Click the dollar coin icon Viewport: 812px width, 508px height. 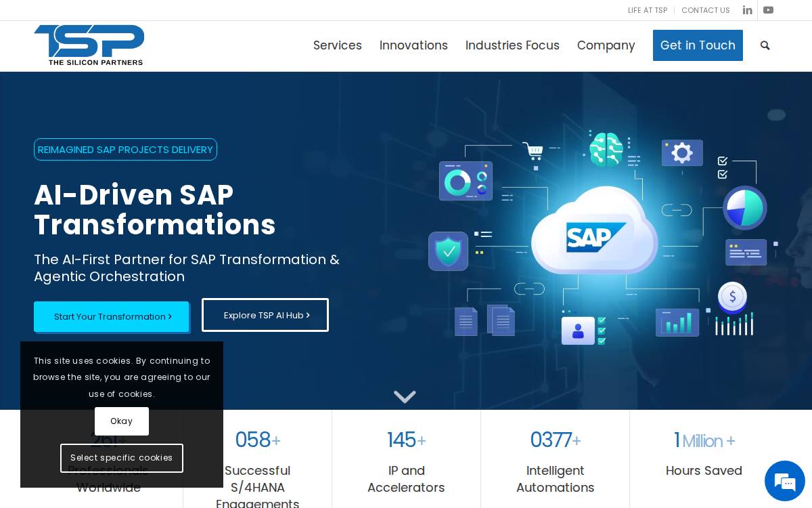click(x=732, y=297)
